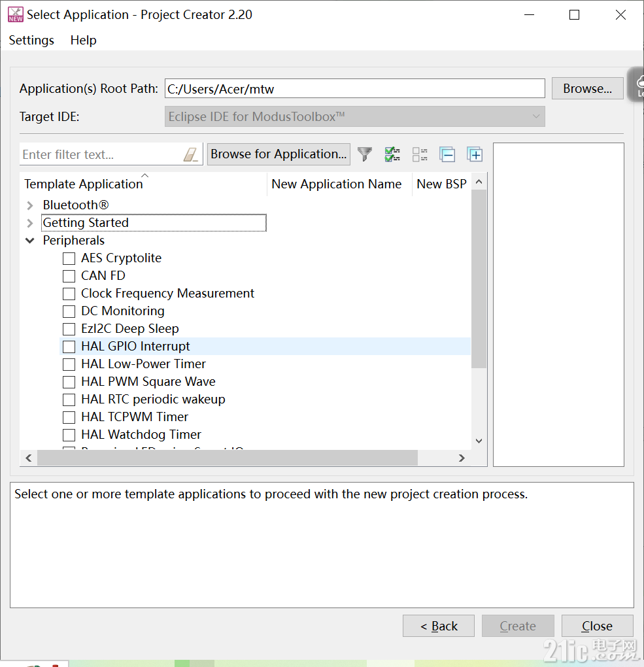Check HAL PWM Square Wave checkbox
Viewport: 644px width, 667px height.
[69, 382]
